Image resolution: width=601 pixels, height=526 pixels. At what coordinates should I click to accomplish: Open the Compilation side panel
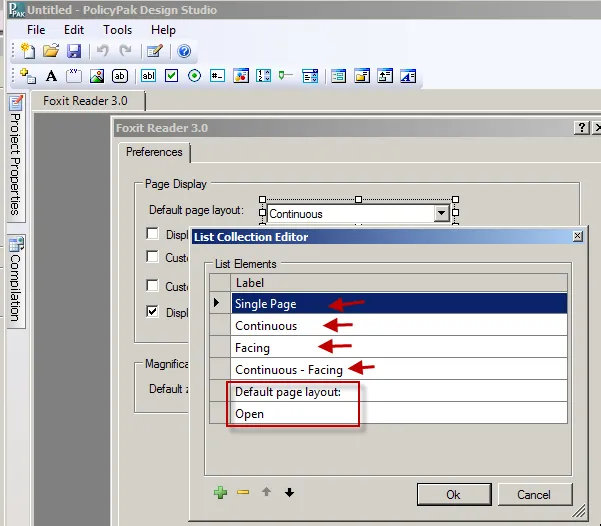16,281
